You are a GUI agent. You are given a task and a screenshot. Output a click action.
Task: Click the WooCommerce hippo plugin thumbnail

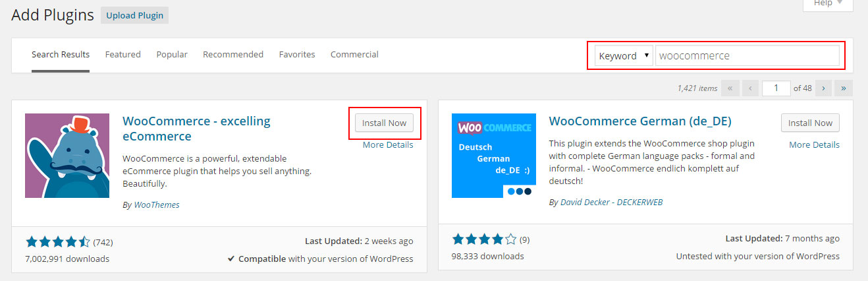tap(67, 156)
